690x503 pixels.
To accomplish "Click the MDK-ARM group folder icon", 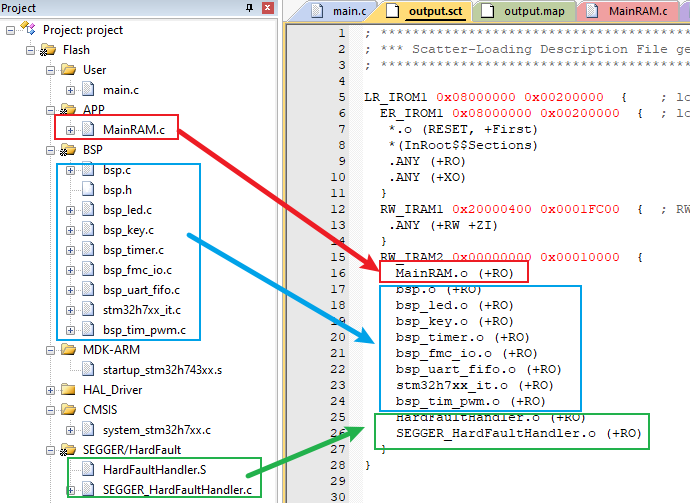I will click(68, 350).
